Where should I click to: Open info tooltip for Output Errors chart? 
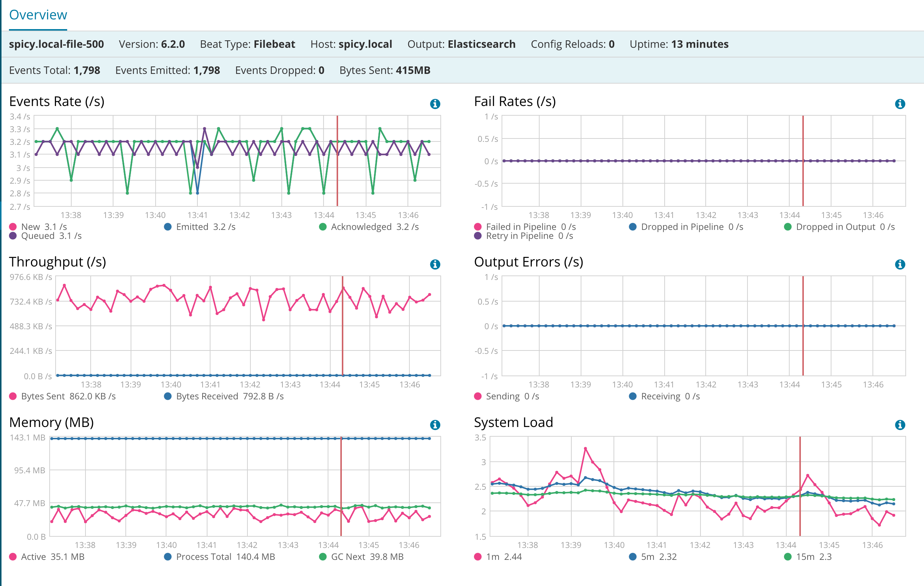click(900, 264)
